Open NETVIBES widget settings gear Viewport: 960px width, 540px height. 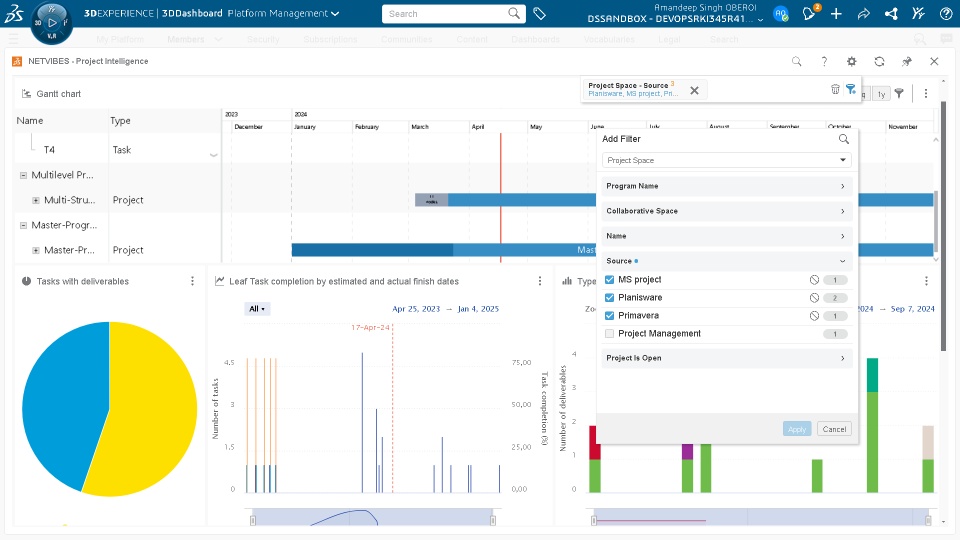pos(852,61)
